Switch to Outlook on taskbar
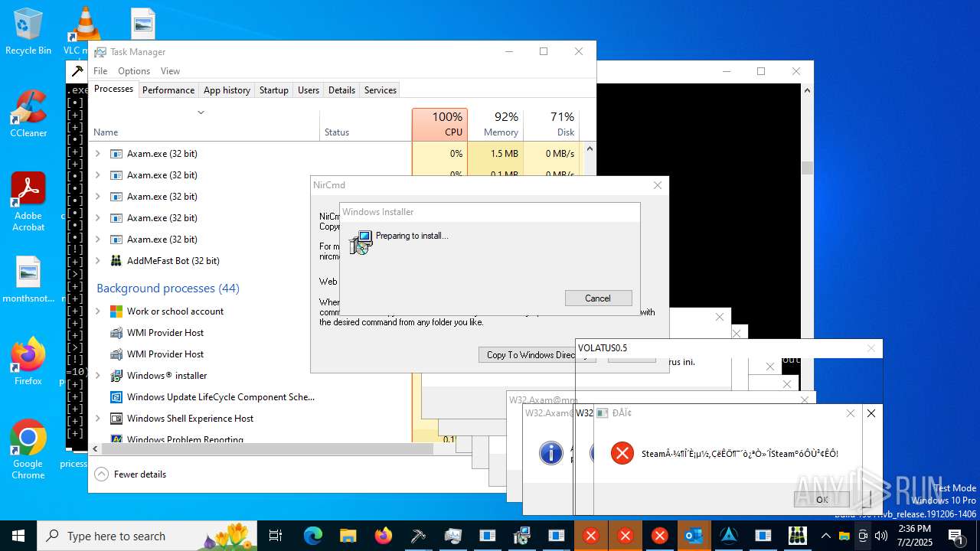The width and height of the screenshot is (980, 551). (694, 536)
